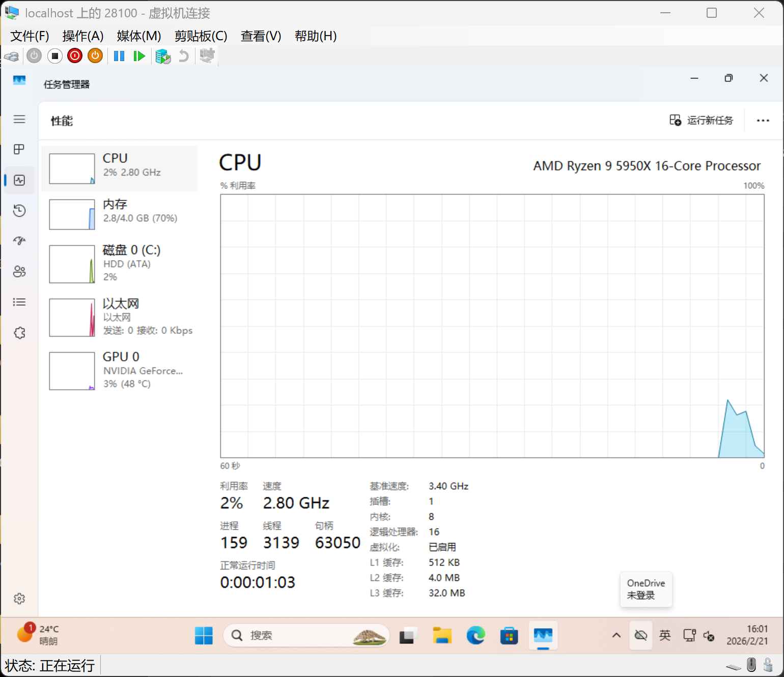Shut down the VM with the red power icon
The width and height of the screenshot is (784, 677).
[x=74, y=56]
